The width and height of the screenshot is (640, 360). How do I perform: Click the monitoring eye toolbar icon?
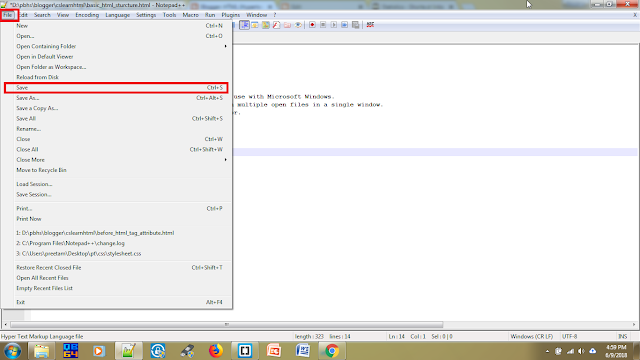pos(298,25)
